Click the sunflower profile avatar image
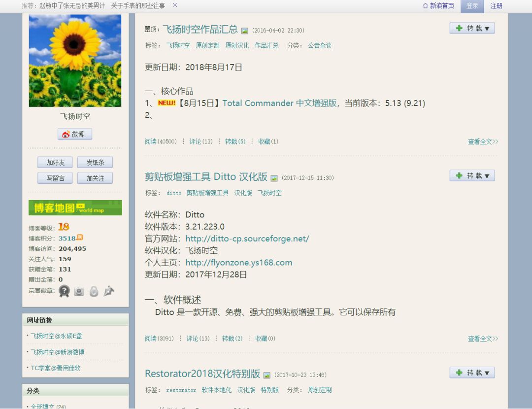This screenshot has width=532, height=409. pos(75,60)
